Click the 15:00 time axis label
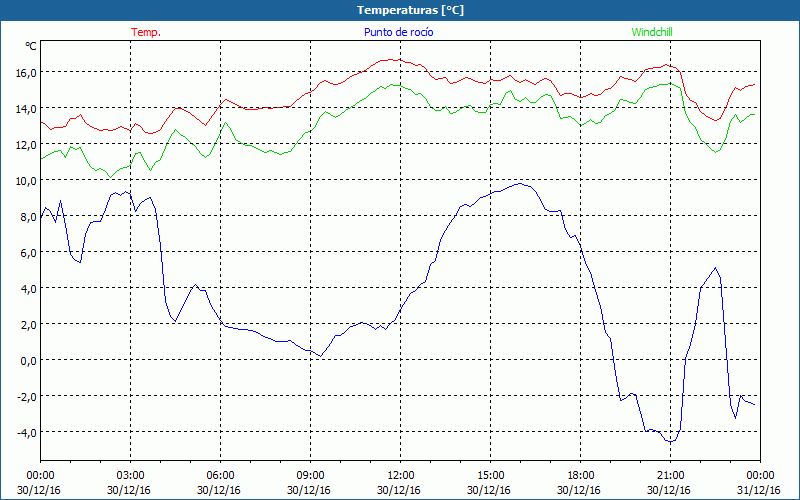Image resolution: width=800 pixels, height=500 pixels. pyautogui.click(x=490, y=476)
